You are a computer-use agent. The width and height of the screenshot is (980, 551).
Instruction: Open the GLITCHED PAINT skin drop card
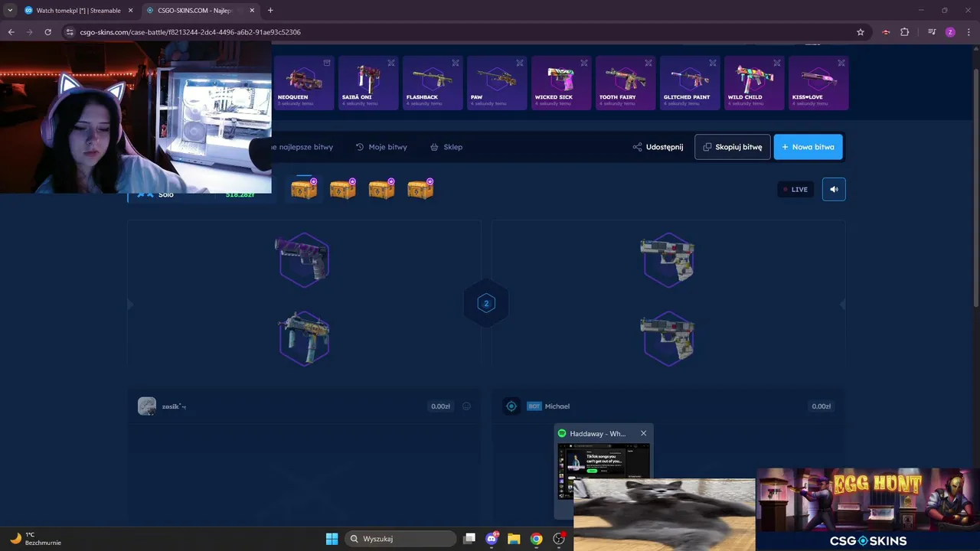tap(690, 83)
